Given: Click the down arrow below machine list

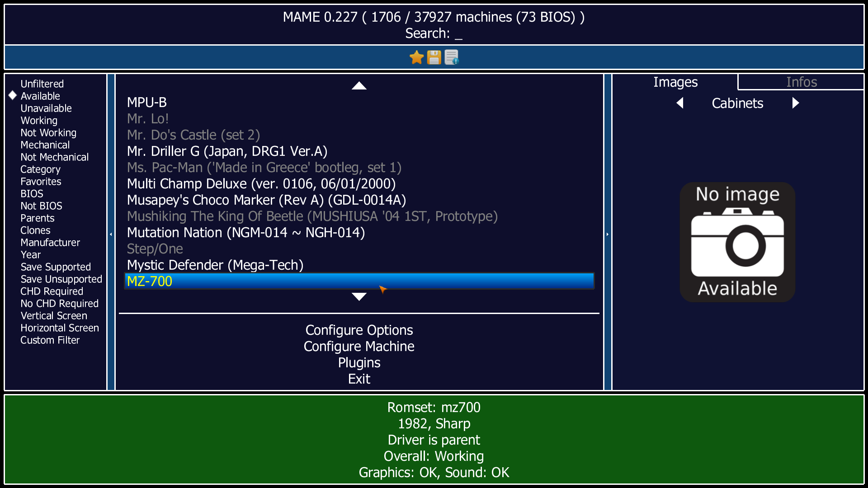Looking at the screenshot, I should click(359, 297).
